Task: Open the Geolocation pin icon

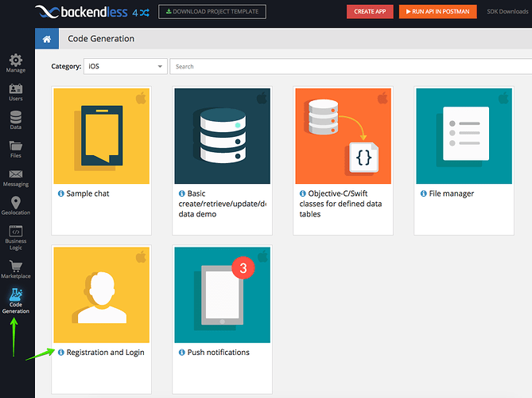Action: coord(16,202)
